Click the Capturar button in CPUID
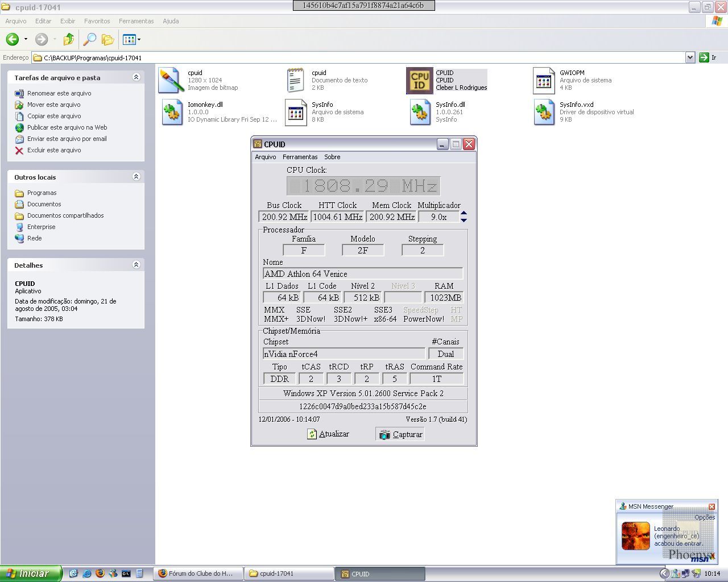 (x=401, y=434)
